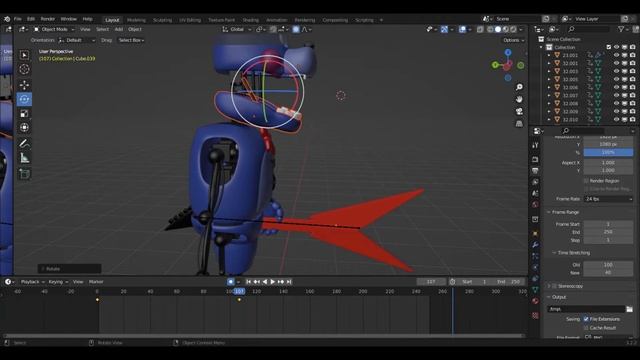The height and width of the screenshot is (360, 640).
Task: Toggle the snapping magnet icon
Action: point(273,29)
